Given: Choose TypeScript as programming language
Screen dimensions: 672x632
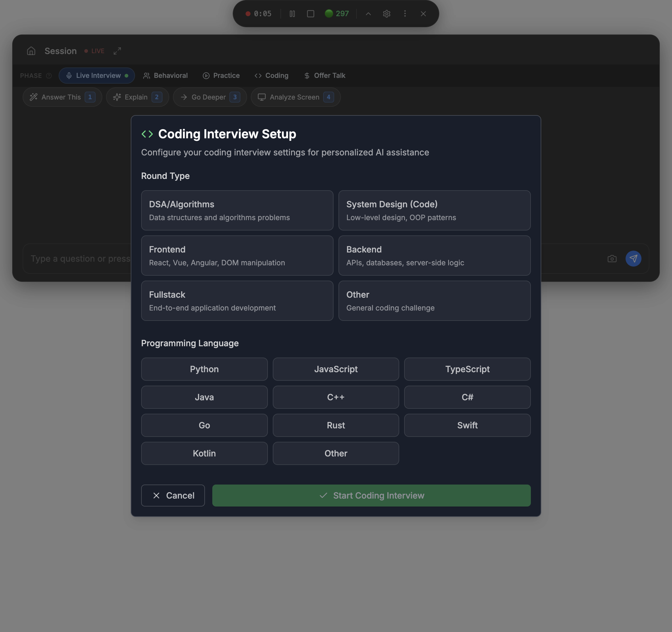Looking at the screenshot, I should [x=467, y=369].
